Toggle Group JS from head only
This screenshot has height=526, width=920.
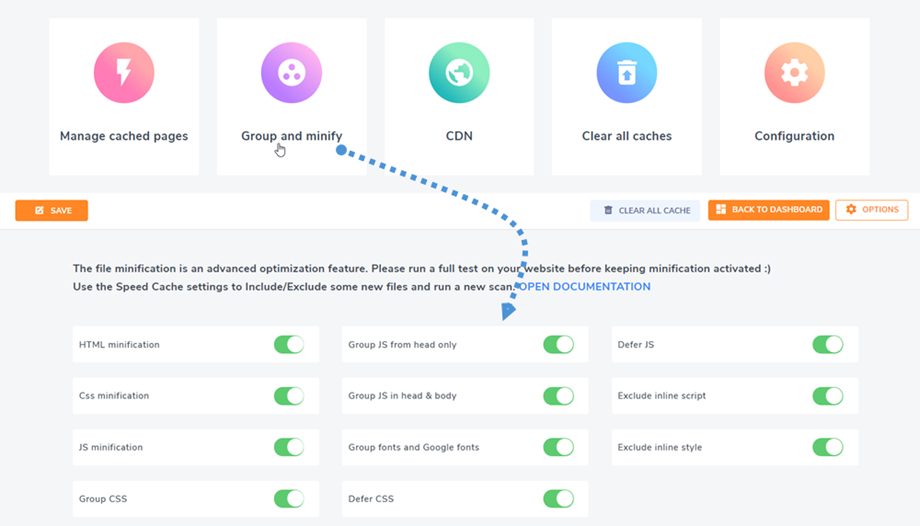558,344
